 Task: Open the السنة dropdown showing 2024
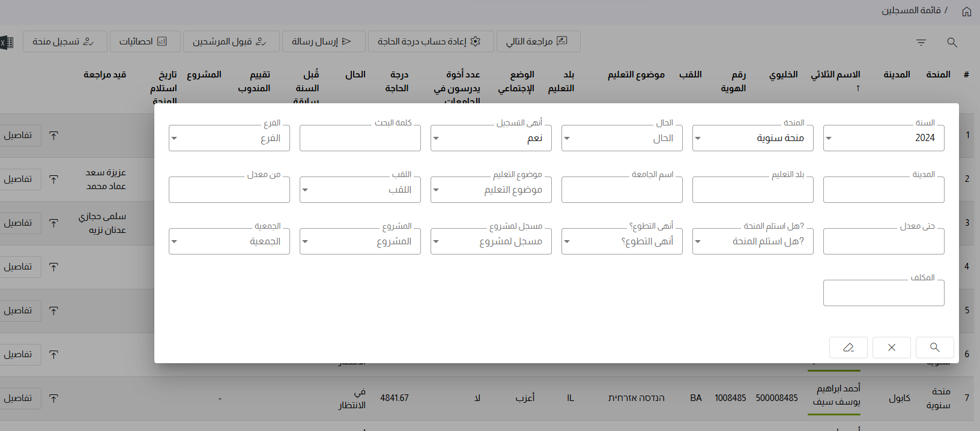coord(883,138)
